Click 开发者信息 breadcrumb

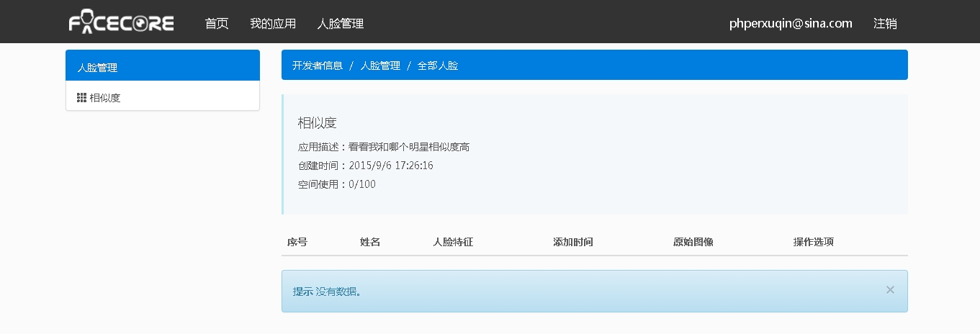[318, 66]
